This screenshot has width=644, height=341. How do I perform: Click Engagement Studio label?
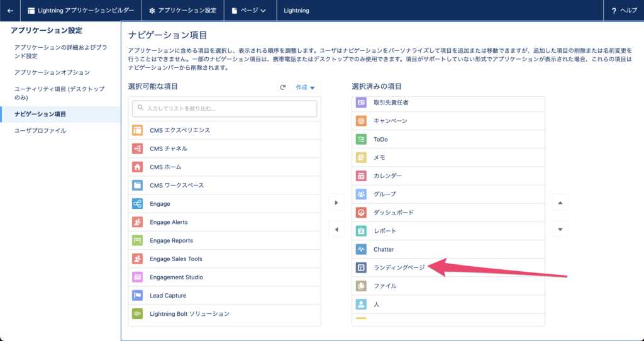[176, 277]
